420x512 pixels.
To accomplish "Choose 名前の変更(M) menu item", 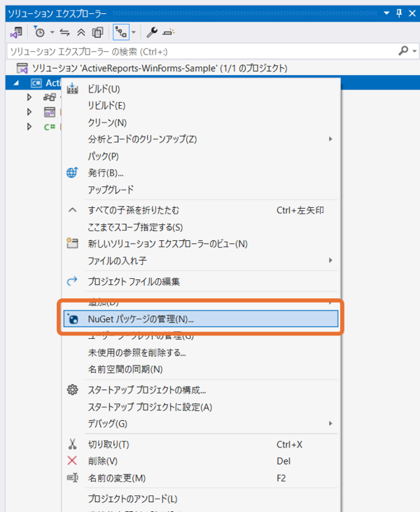I will 201,478.
